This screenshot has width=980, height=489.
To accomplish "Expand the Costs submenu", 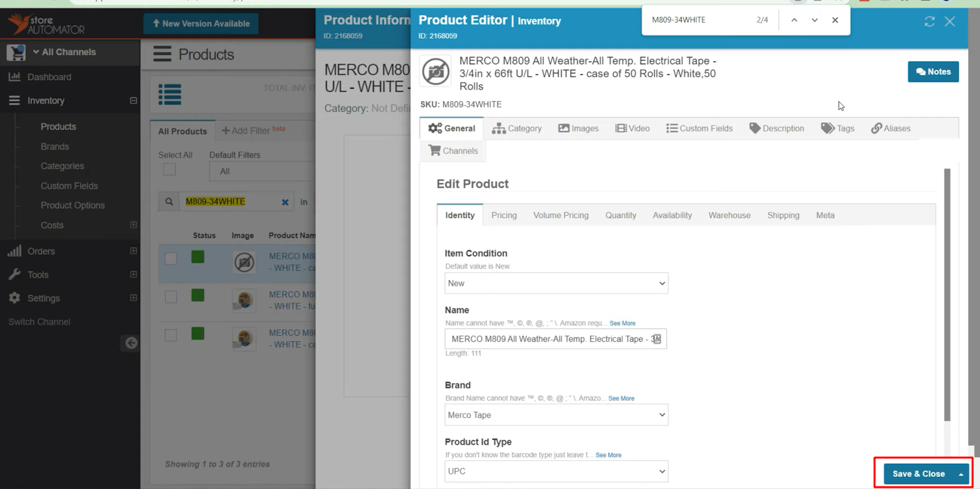I will coord(134,225).
